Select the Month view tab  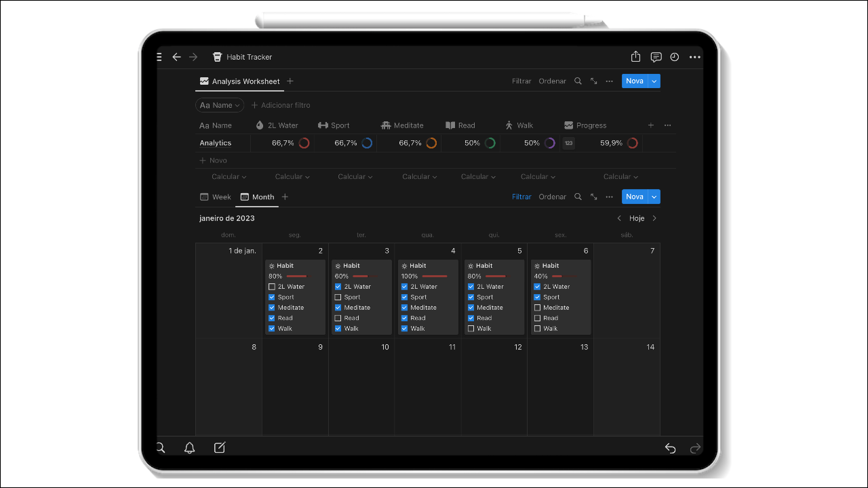257,197
